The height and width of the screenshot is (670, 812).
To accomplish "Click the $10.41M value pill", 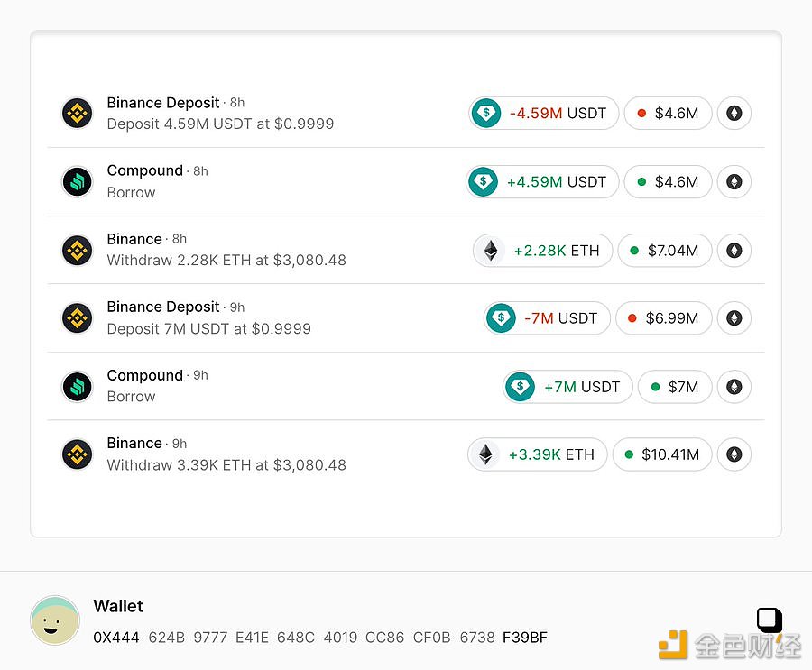I will pyautogui.click(x=662, y=454).
